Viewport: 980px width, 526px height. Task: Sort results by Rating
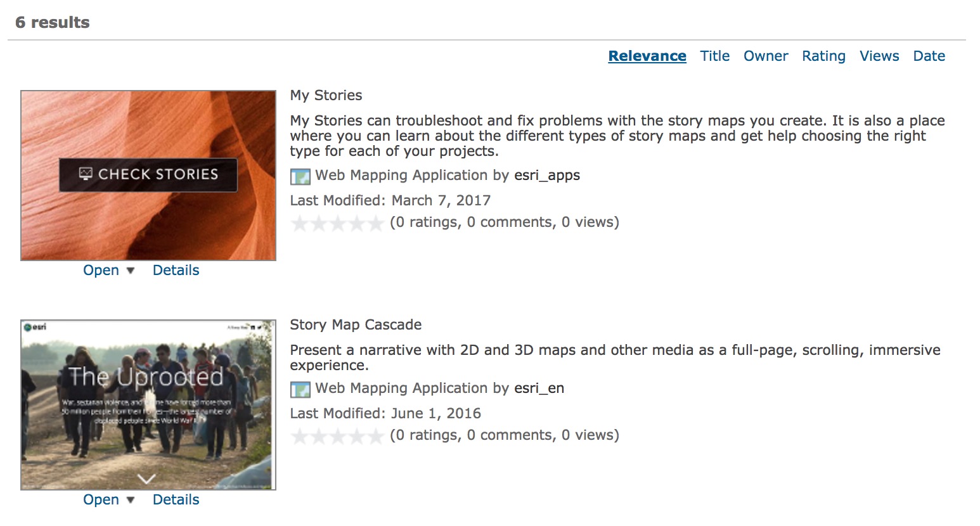tap(823, 56)
